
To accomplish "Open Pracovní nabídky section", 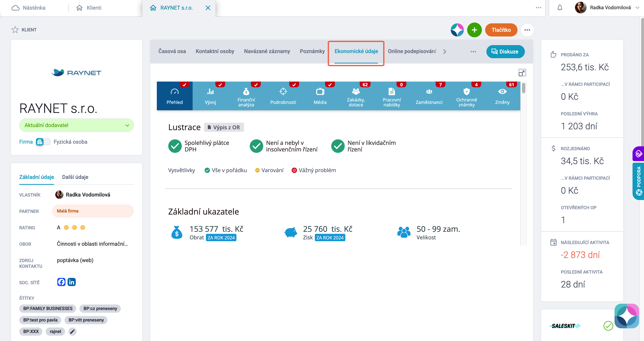I will [x=392, y=96].
